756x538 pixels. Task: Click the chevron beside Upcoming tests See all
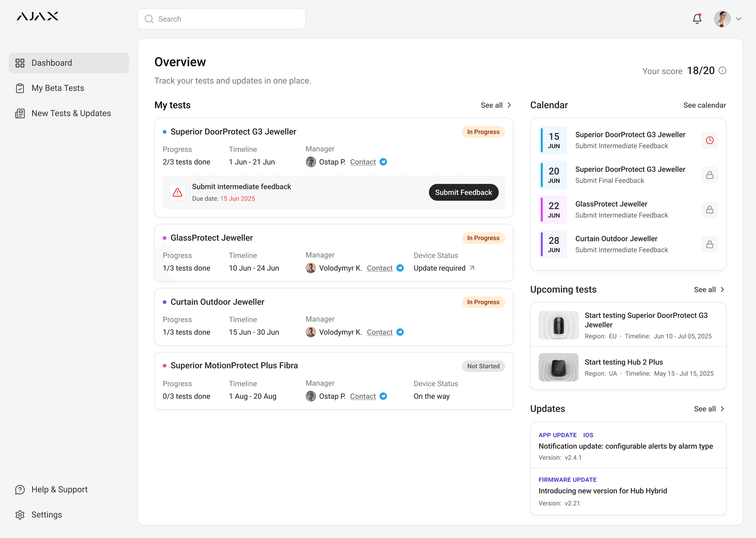coord(722,290)
